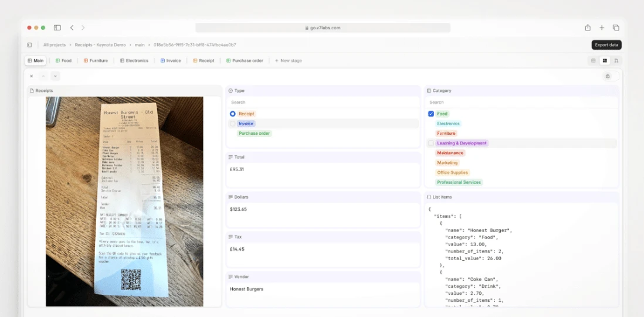Open the receipt photo preview

point(124,202)
